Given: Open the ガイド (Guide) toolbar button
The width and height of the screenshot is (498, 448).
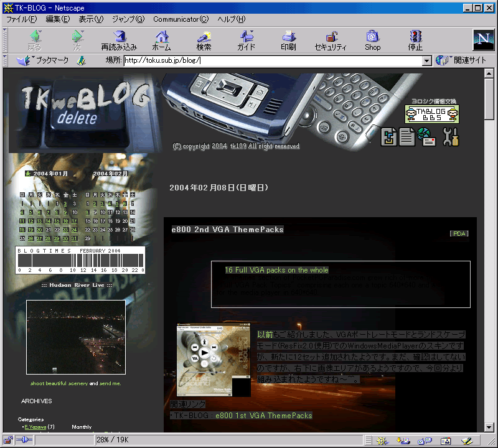Looking at the screenshot, I should [x=246, y=40].
